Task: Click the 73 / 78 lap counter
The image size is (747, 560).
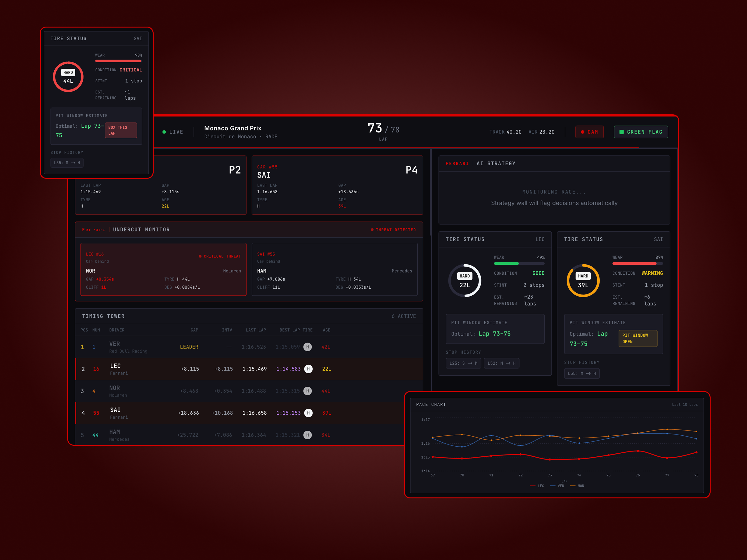Action: pyautogui.click(x=383, y=128)
